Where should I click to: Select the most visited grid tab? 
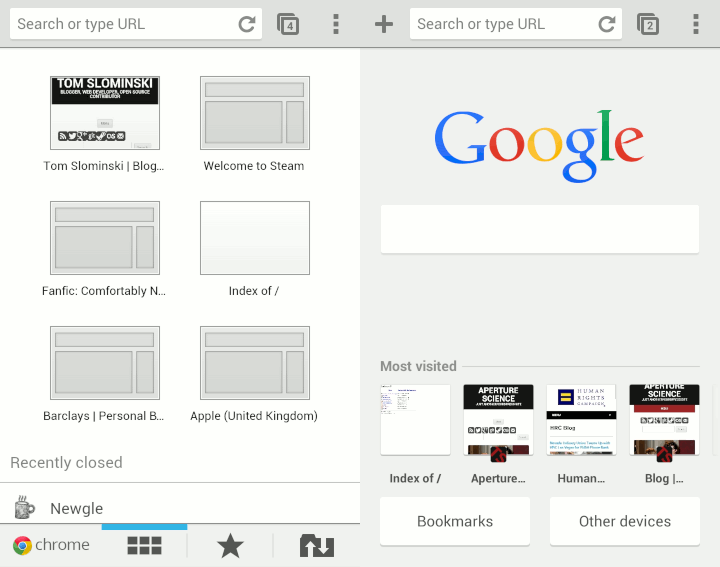(144, 545)
